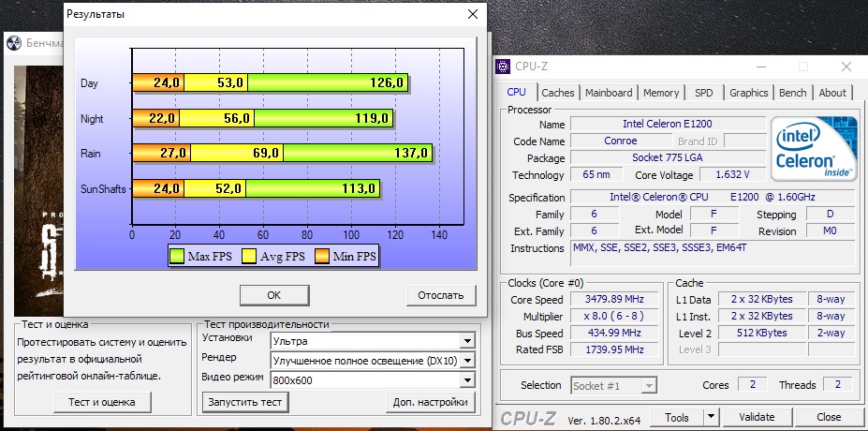This screenshot has height=431, width=868.
Task: Click the SunShafts label on chart axis
Action: 103,189
